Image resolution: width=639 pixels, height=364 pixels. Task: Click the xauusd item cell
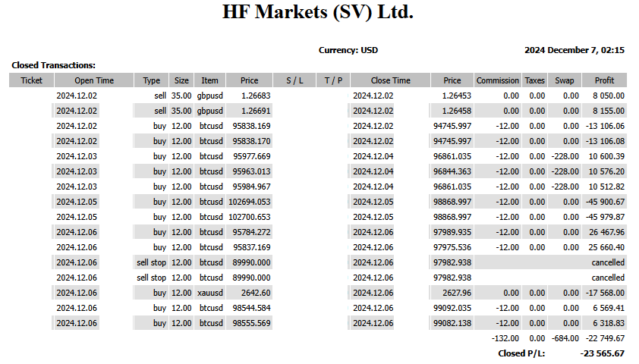tap(210, 293)
